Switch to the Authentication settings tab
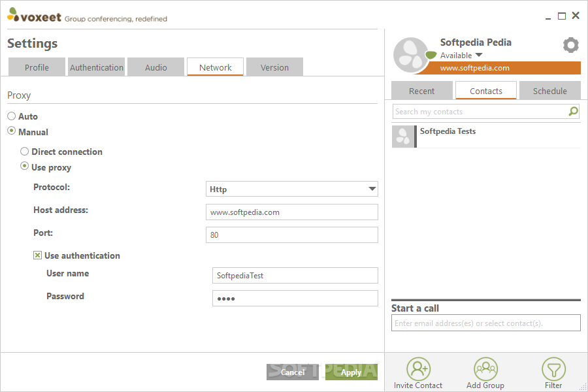Screen dimensions: 588x392 [97, 67]
